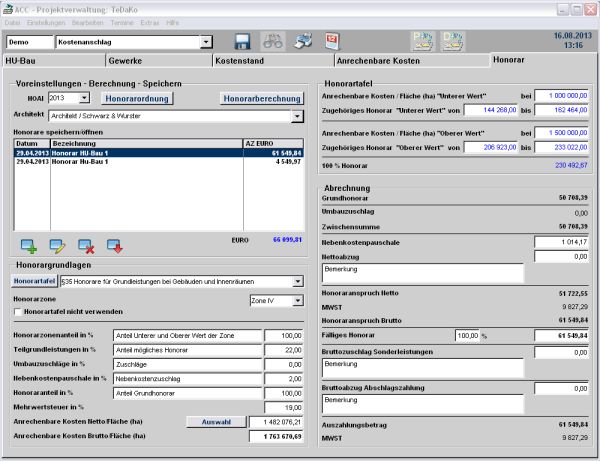The height and width of the screenshot is (461, 600).
Task: Click the floppy disk save icon
Action: (242, 42)
